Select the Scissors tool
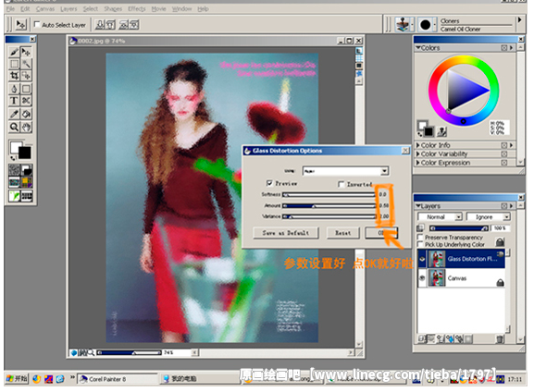Image resolution: width=534 pixels, height=392 pixels. click(26, 101)
